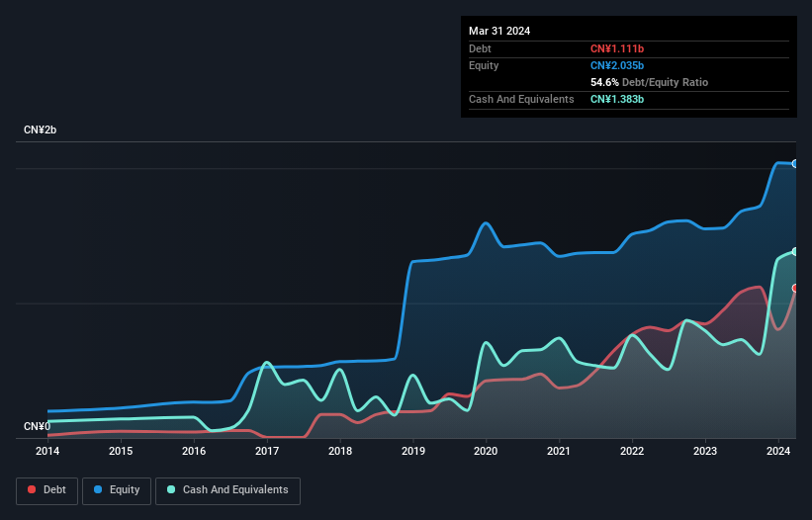Toggle the Equity series in legend
The height and width of the screenshot is (520, 812).
pos(117,489)
